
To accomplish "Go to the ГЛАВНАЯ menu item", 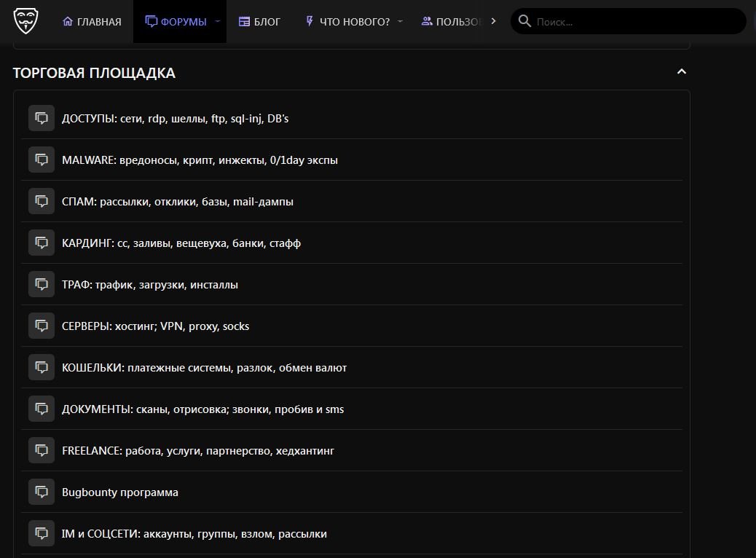I will click(92, 22).
